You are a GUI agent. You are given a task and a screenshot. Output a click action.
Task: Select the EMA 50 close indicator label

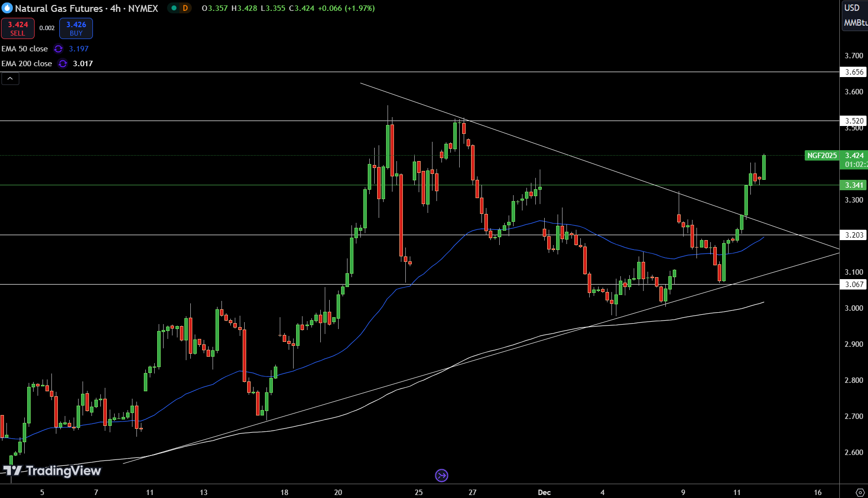click(x=25, y=49)
